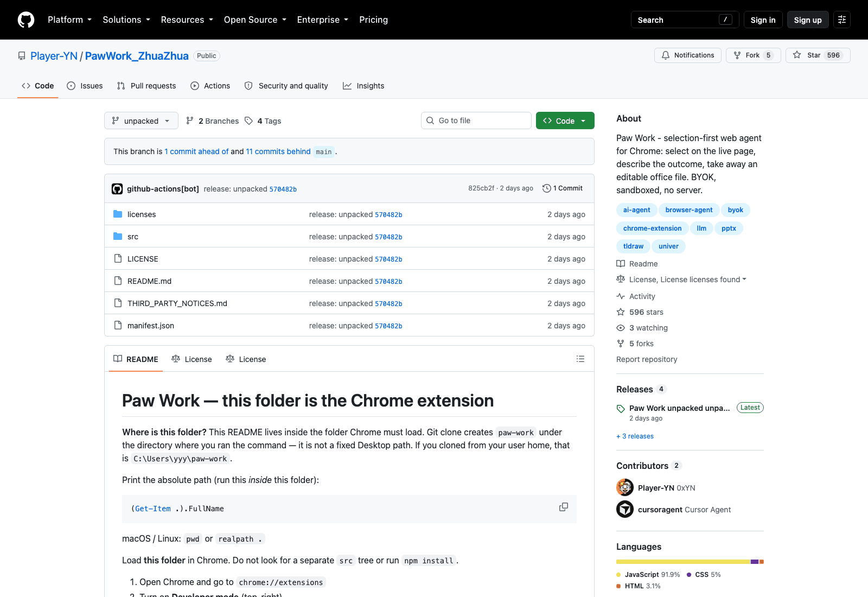Click the repository icon before Player-YN

coord(22,56)
